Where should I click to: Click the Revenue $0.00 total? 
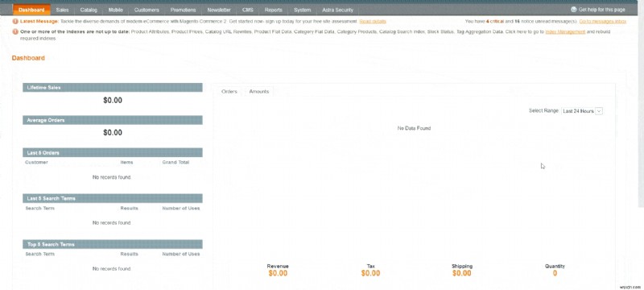click(x=278, y=271)
